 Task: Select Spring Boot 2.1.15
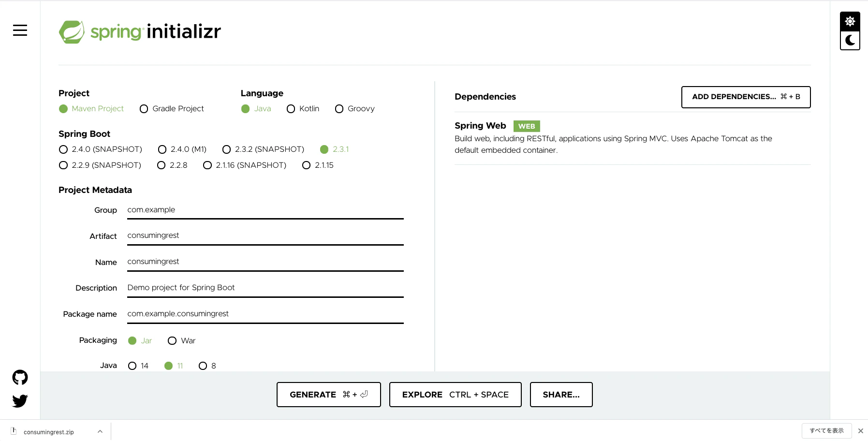[318, 165]
